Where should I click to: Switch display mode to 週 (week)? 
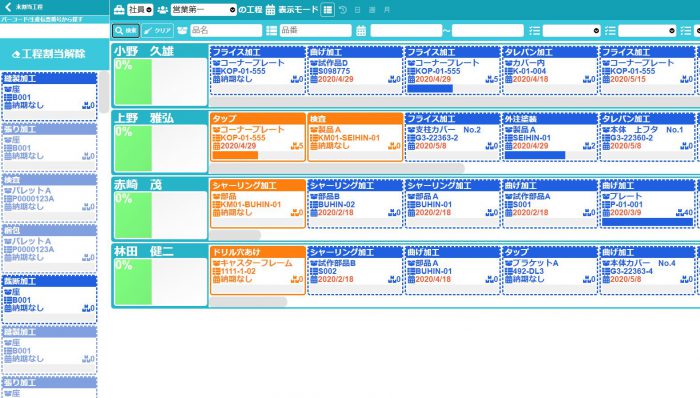[x=372, y=10]
